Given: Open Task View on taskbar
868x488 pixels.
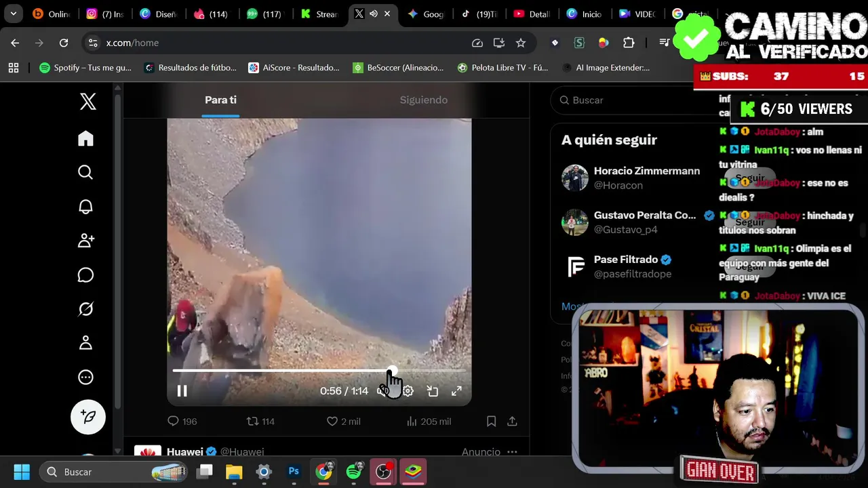Looking at the screenshot, I should click(x=204, y=472).
